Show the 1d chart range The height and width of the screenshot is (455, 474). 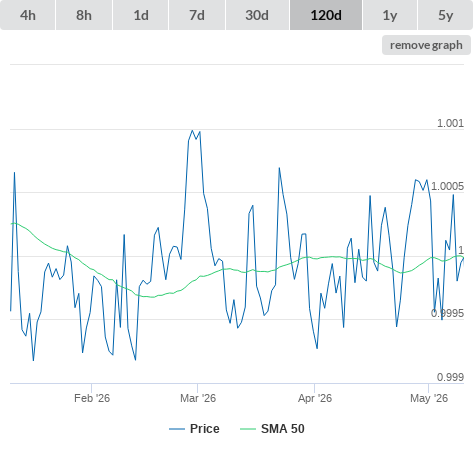click(x=141, y=15)
